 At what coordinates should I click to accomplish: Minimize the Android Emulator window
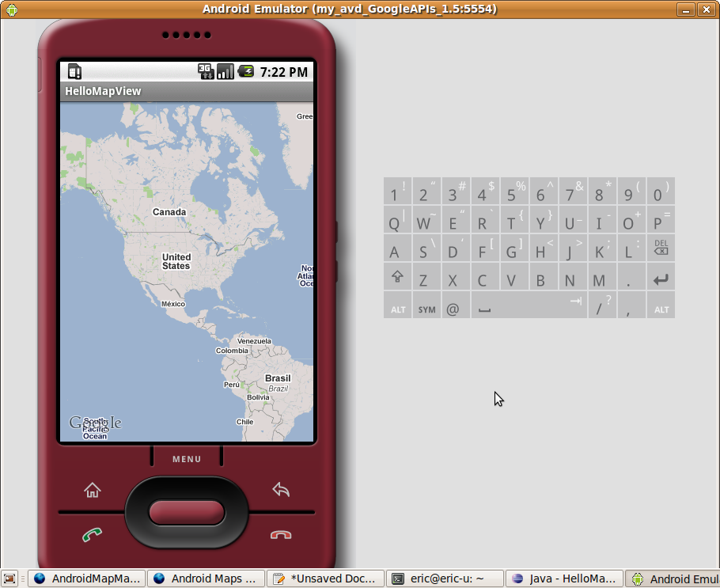(x=685, y=9)
